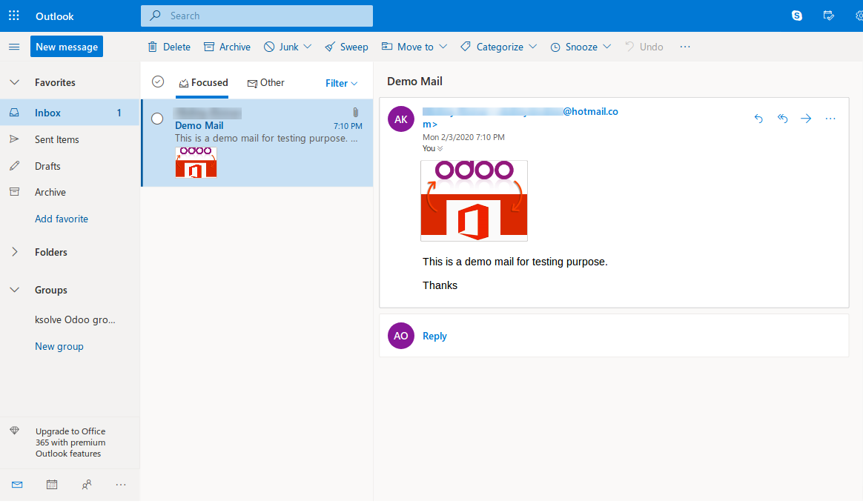Open more message actions ellipsis

click(830, 119)
